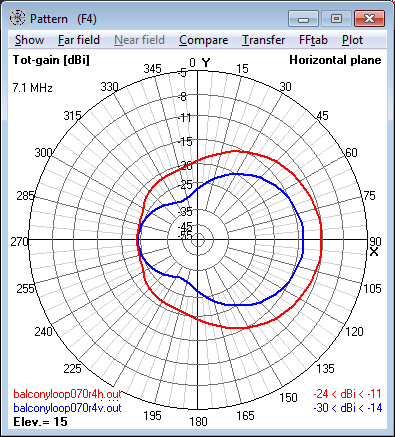Screen dimensions: 395x437
Task: Open the Compare menu
Action: [x=203, y=40]
